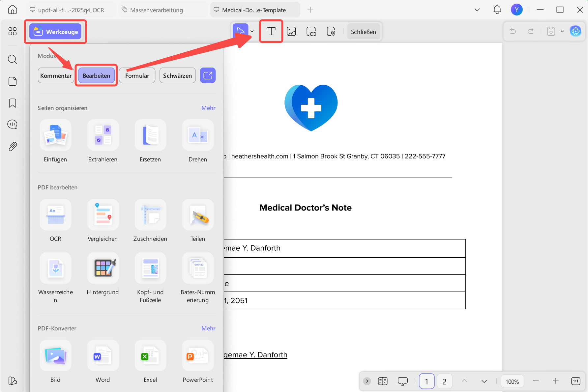Open Mehr under Seiten organisieren
This screenshot has height=392, width=588.
[208, 108]
